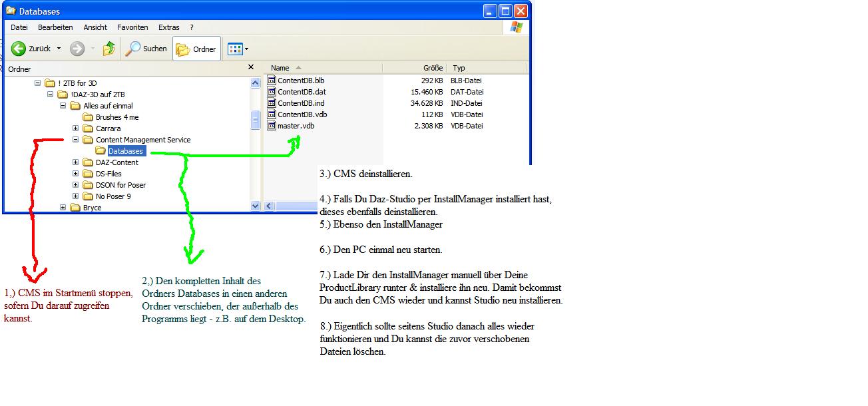This screenshot has width=868, height=406.
Task: Select the DAZ-Content folder icon
Action: 88,162
